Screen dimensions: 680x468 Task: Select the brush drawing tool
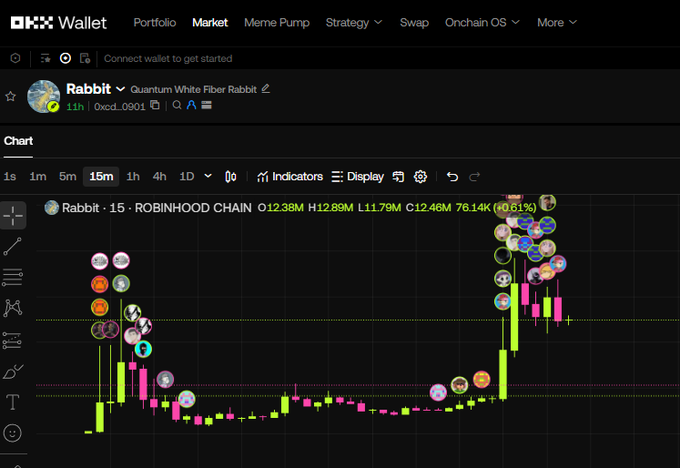click(13, 372)
